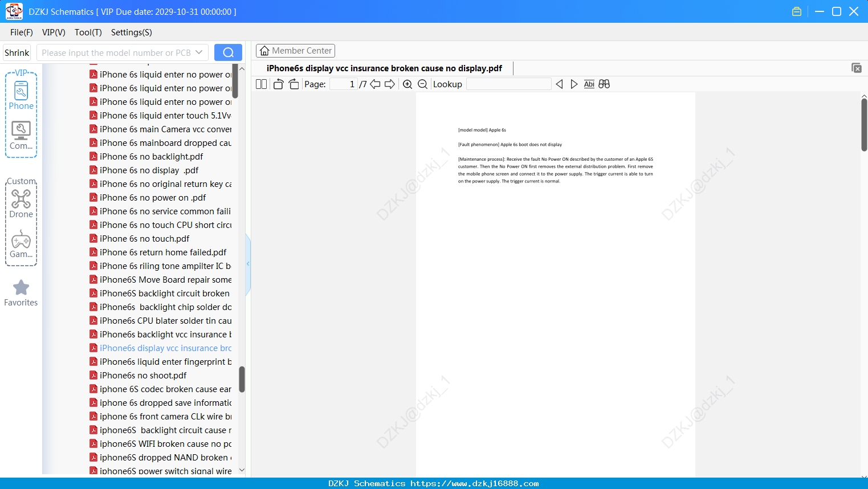Screen dimensions: 868x489
Task: Open the Drone schematics category
Action: [x=21, y=203]
